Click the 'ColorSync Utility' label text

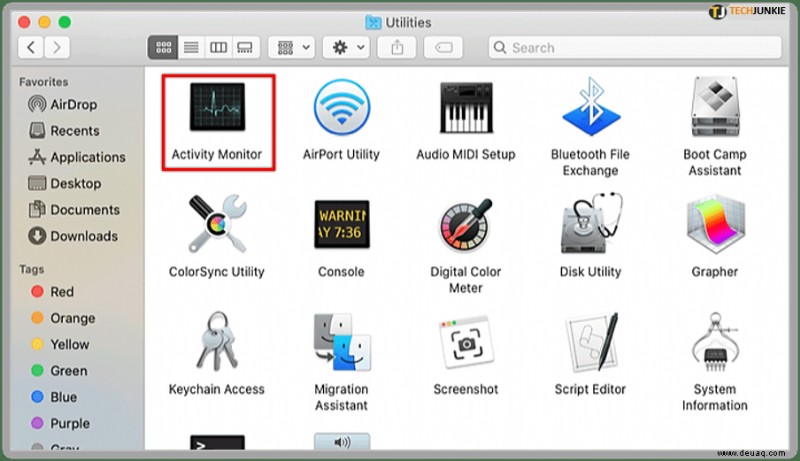pyautogui.click(x=217, y=272)
